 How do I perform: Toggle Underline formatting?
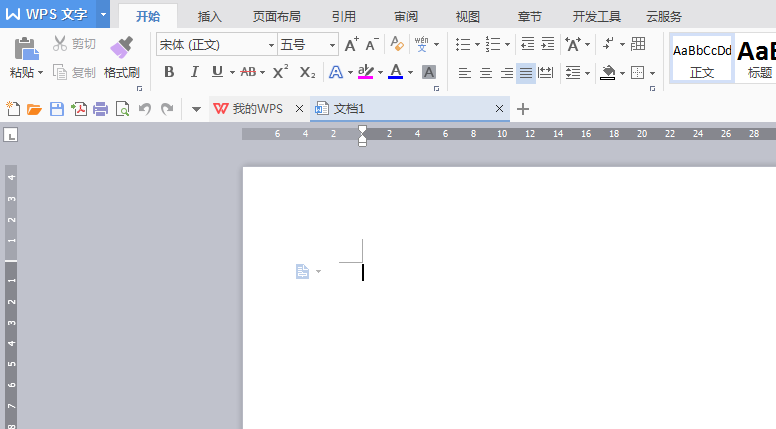[217, 72]
